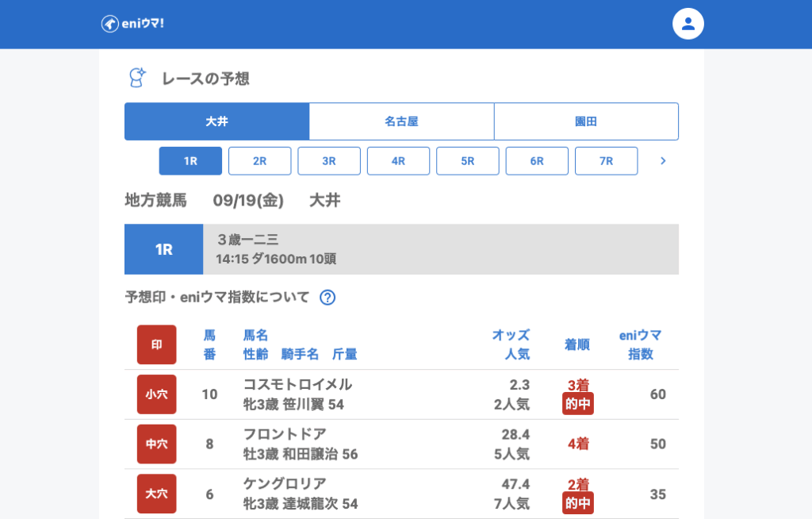
Task: Click the 大穴 prediction mark badge
Action: [157, 494]
